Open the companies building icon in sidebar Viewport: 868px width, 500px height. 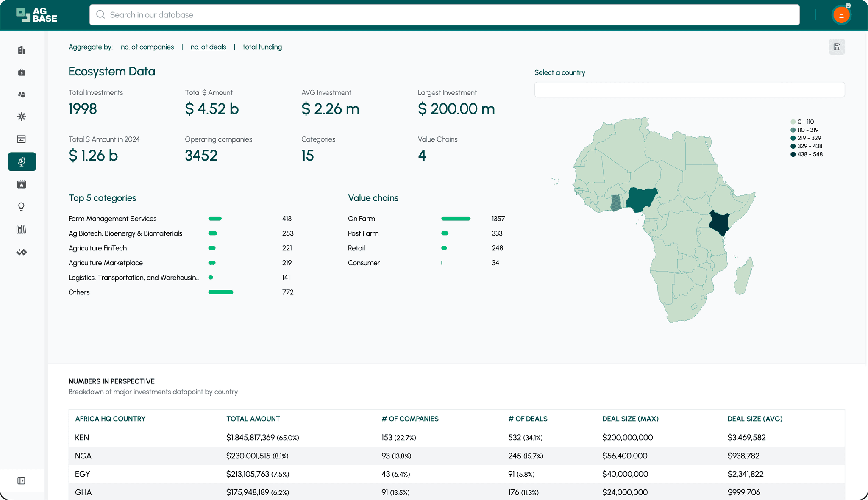point(22,50)
